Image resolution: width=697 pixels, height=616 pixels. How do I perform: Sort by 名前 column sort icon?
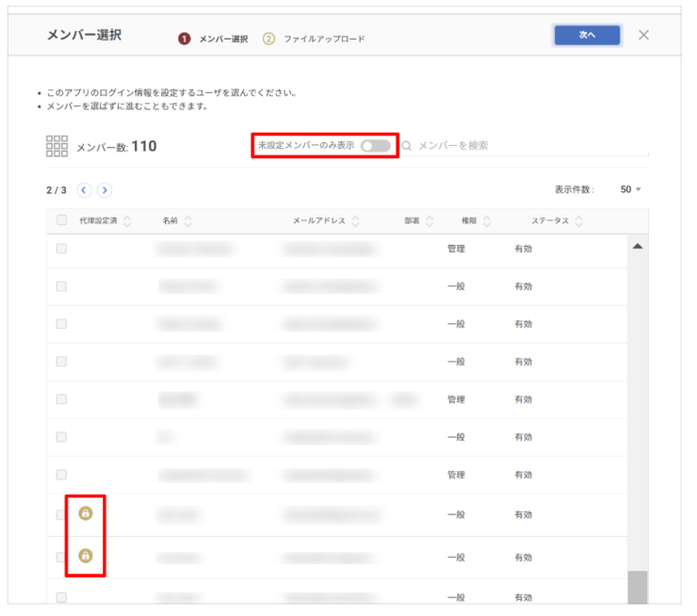(187, 221)
